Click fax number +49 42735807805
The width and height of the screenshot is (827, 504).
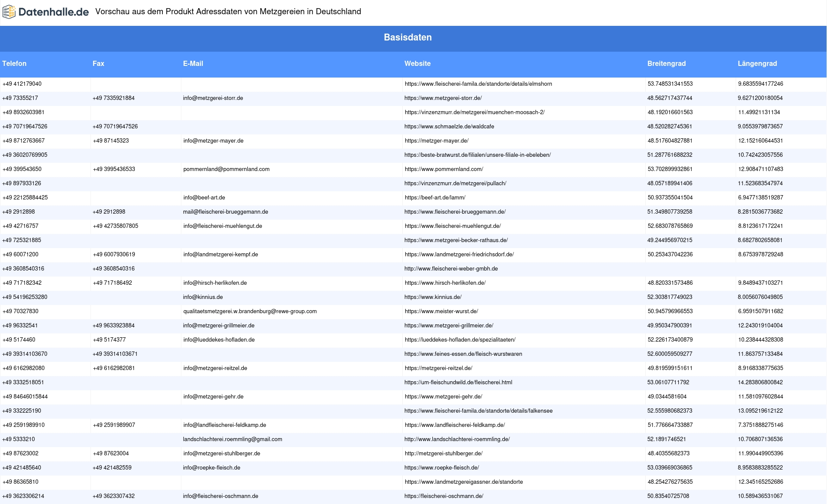(115, 226)
